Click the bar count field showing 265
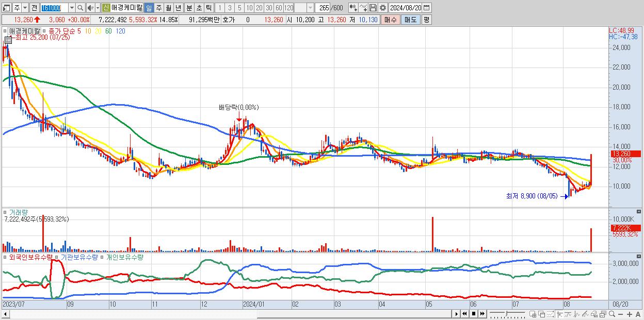The width and height of the screenshot is (644, 320). point(323,8)
